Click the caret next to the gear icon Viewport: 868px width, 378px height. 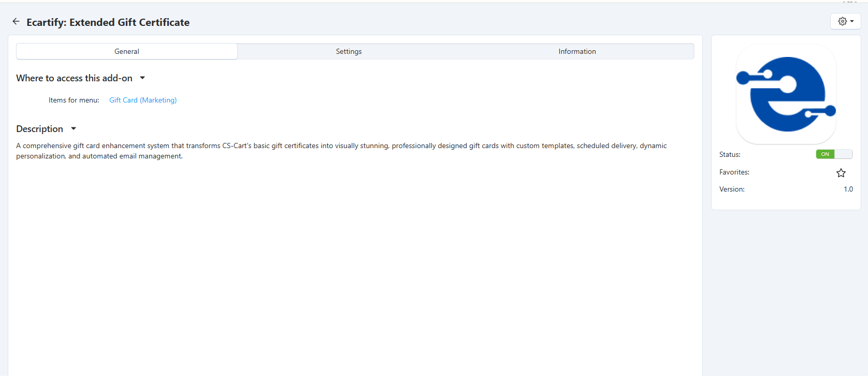tap(852, 22)
